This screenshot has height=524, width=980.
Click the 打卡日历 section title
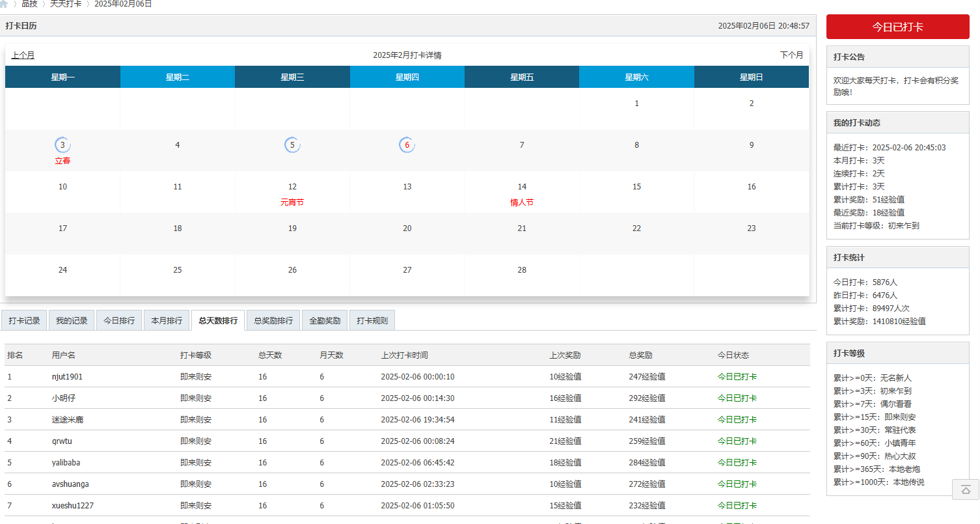coord(21,26)
